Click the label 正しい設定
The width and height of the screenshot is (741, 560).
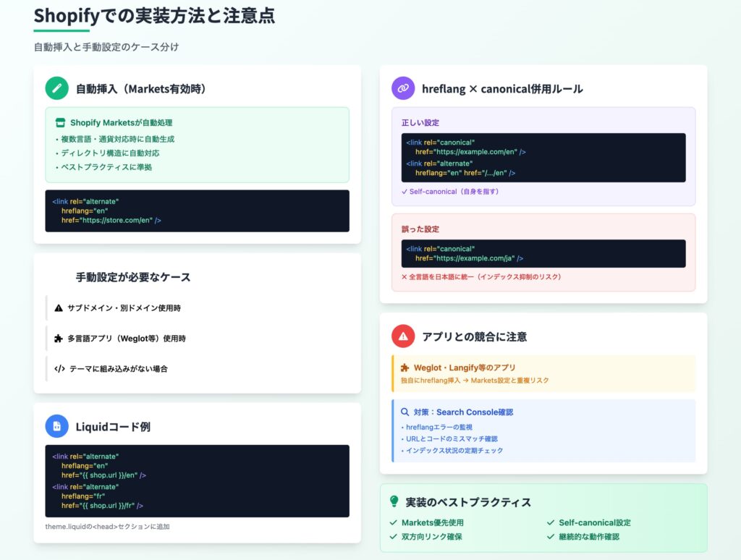(420, 123)
